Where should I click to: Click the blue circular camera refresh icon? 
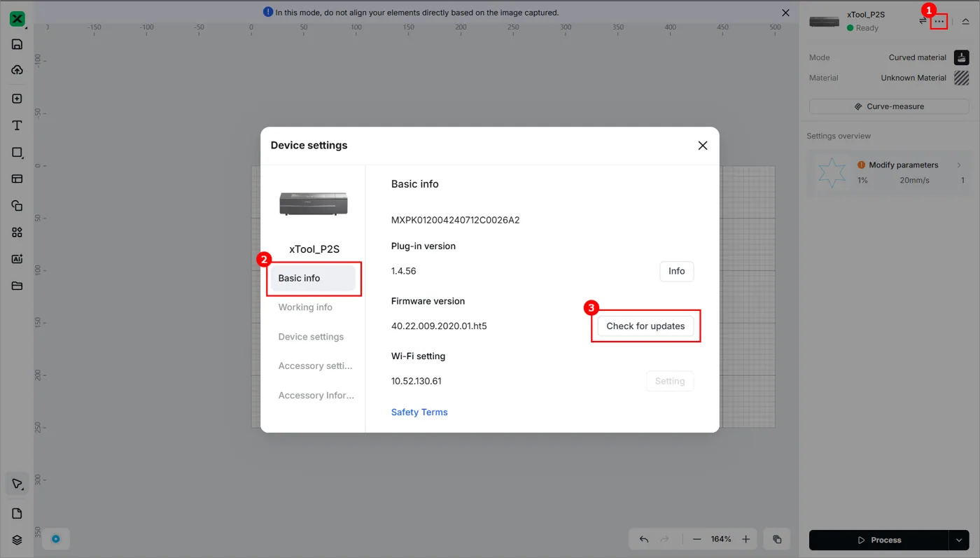pyautogui.click(x=56, y=539)
